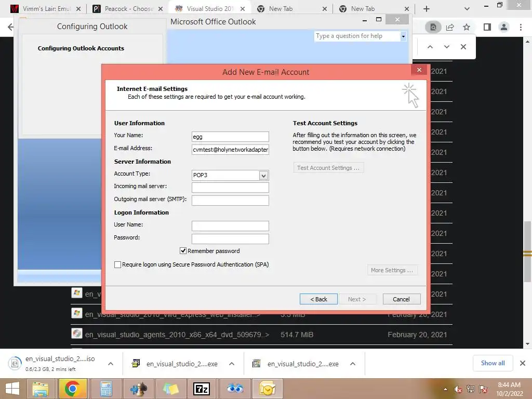Click the DVD icon beside en_visual_studio_agents_2010

tap(77, 334)
